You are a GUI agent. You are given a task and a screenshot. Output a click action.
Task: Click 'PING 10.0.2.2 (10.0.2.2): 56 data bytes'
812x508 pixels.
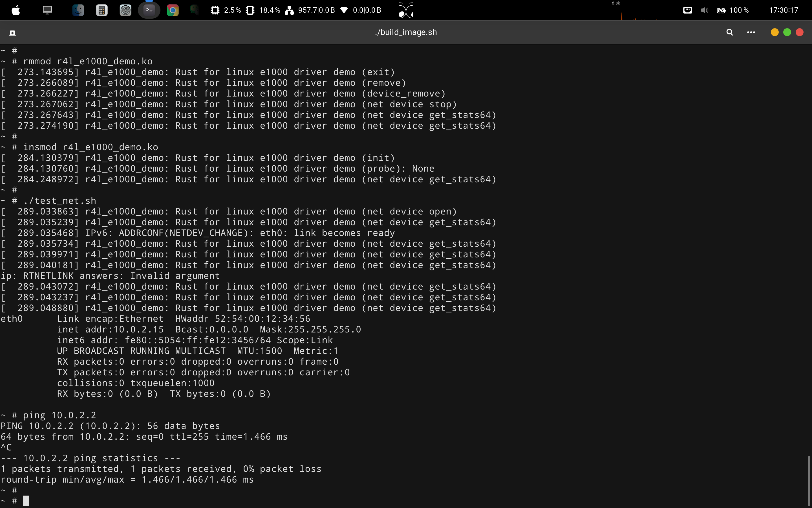point(111,426)
